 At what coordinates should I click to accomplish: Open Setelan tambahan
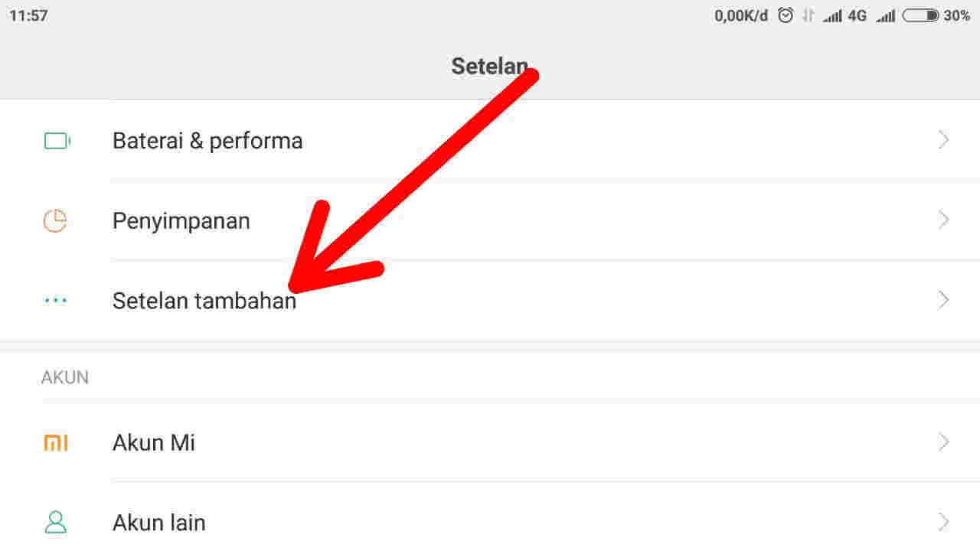point(204,300)
